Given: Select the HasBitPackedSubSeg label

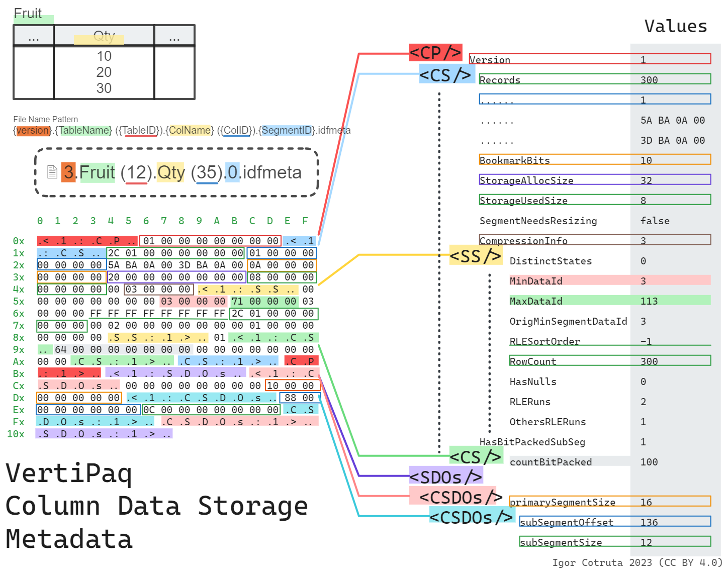Looking at the screenshot, I should (x=532, y=442).
